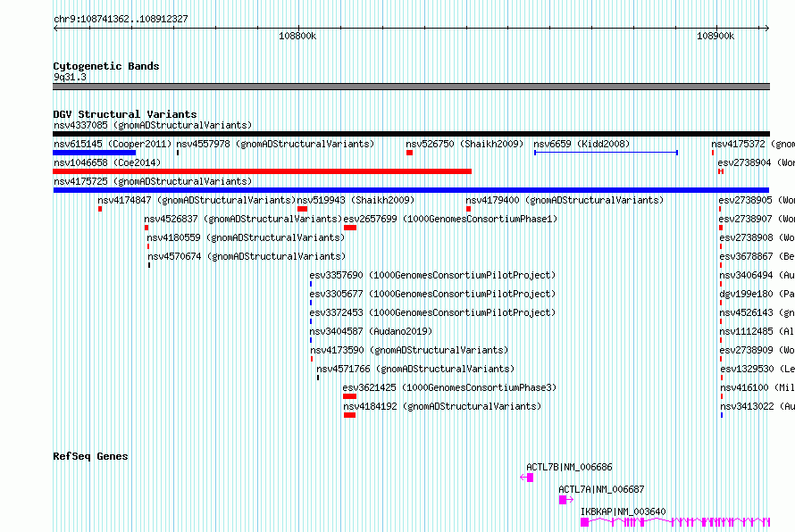Open the nsv4526143 variant label

pos(757,312)
